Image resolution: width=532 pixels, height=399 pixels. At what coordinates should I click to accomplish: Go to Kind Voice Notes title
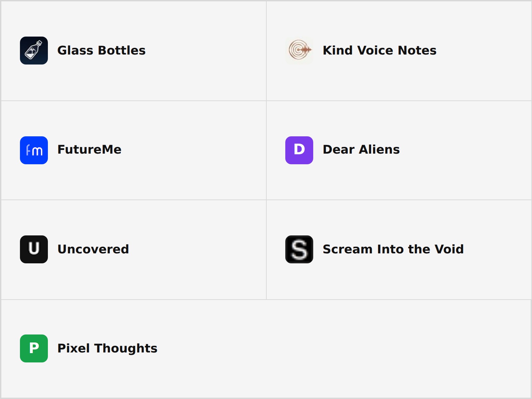(379, 51)
